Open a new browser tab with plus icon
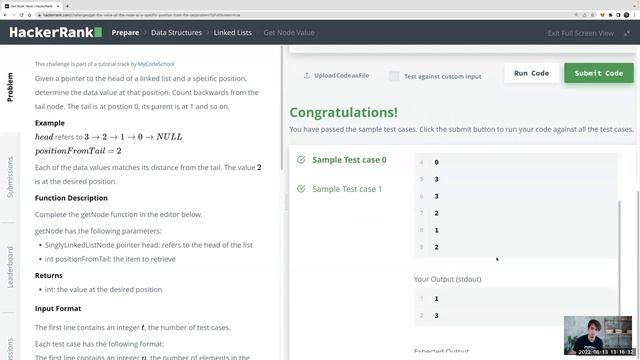The height and width of the screenshot is (360, 640). [x=67, y=6]
